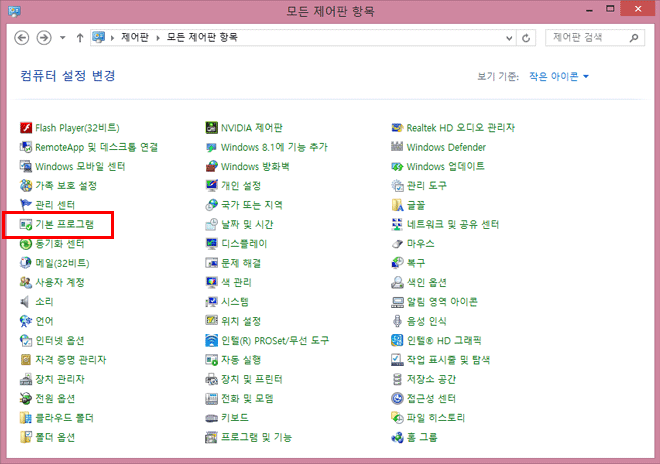660x464 pixels.
Task: Click the Windows 방화벽 icon
Action: [x=211, y=166]
